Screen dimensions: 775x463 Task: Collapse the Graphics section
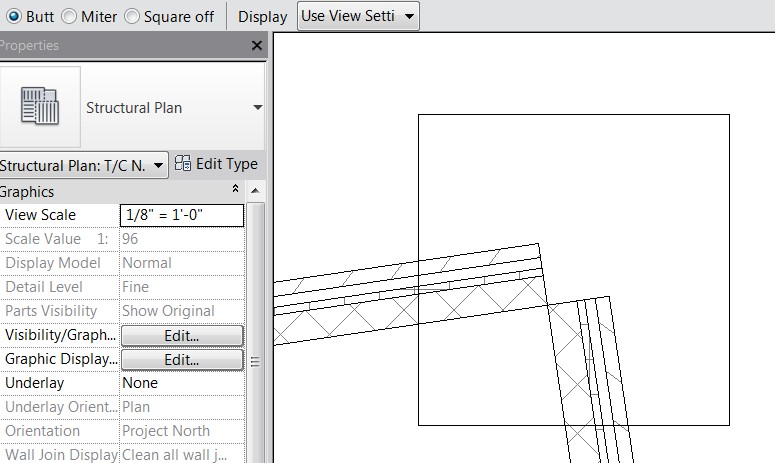tap(236, 190)
